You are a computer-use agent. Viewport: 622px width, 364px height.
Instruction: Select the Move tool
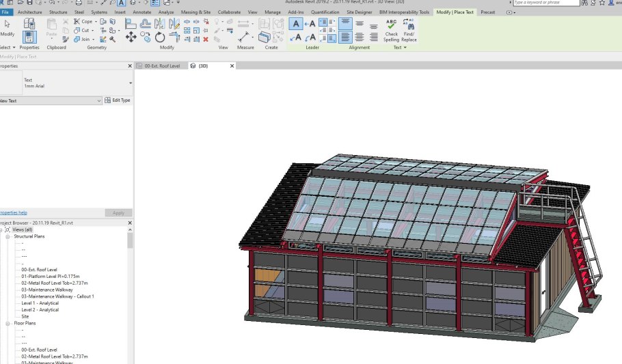point(131,38)
